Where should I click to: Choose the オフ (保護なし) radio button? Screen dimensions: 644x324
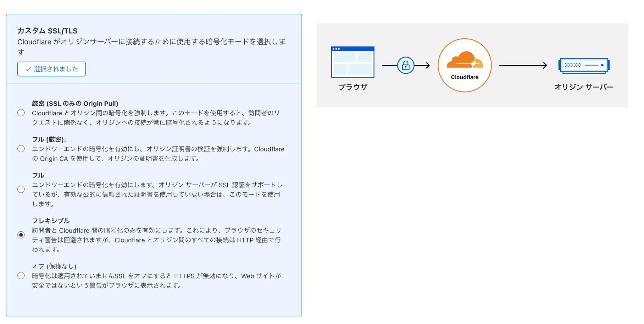(21, 276)
